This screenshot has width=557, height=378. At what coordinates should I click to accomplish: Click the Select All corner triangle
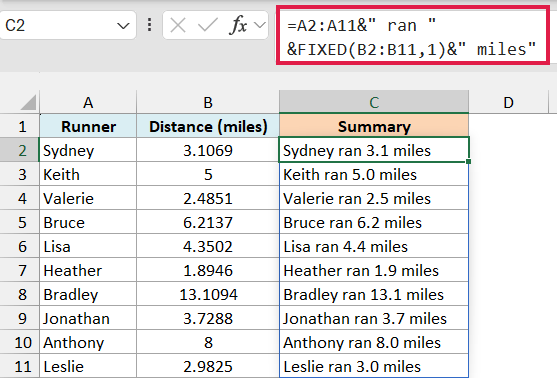(x=28, y=102)
